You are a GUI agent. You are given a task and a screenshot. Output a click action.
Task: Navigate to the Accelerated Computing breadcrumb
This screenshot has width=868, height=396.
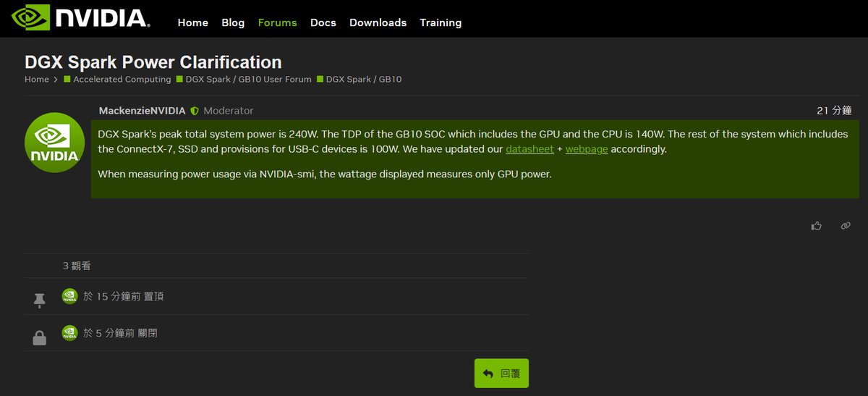click(122, 80)
